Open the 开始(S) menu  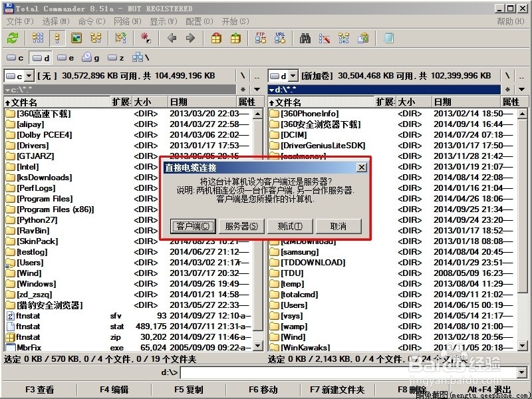[x=235, y=21]
